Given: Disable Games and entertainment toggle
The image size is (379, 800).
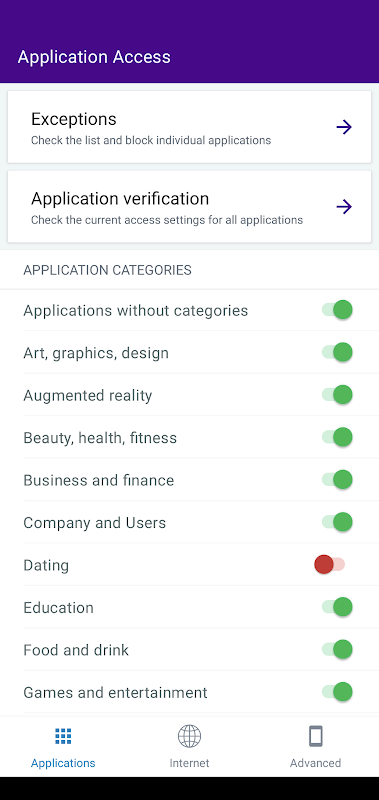Looking at the screenshot, I should click(337, 692).
